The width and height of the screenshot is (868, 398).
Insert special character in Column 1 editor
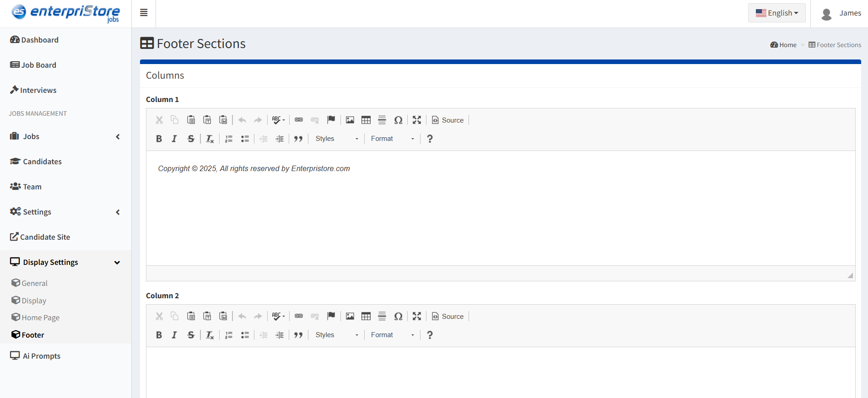coord(399,120)
